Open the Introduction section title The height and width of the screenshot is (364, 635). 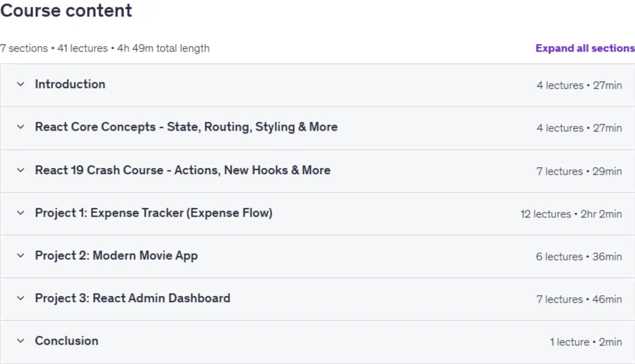[70, 84]
